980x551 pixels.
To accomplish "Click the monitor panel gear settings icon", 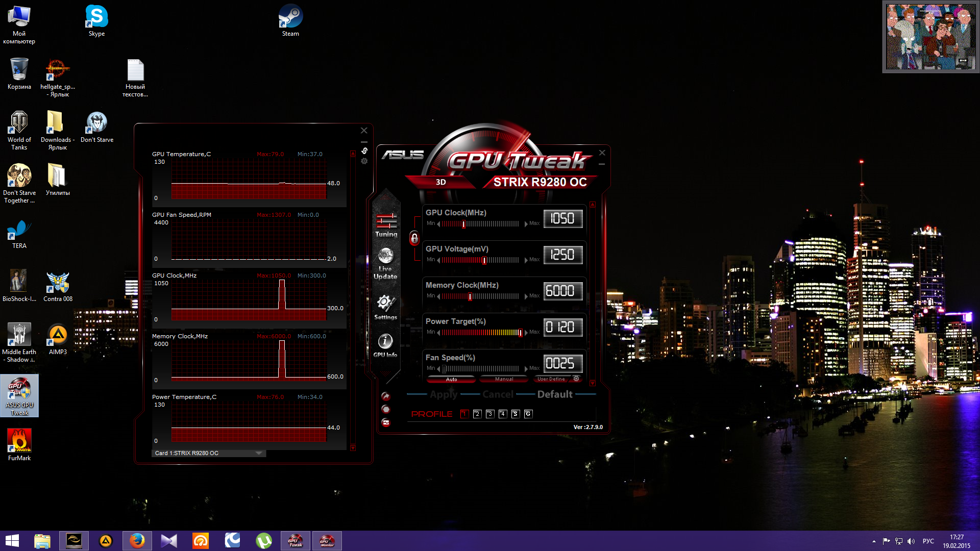I will tap(364, 161).
